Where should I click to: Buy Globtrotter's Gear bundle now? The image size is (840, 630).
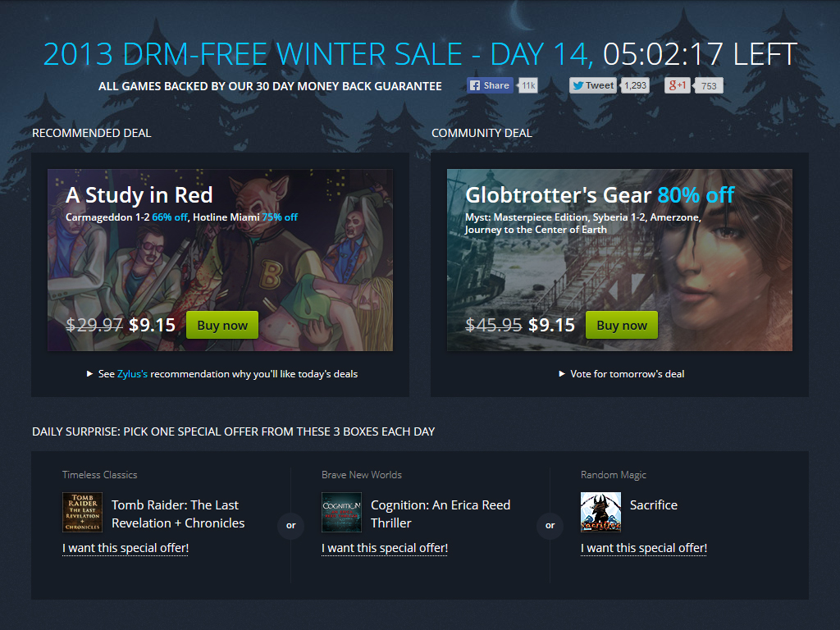(x=622, y=325)
